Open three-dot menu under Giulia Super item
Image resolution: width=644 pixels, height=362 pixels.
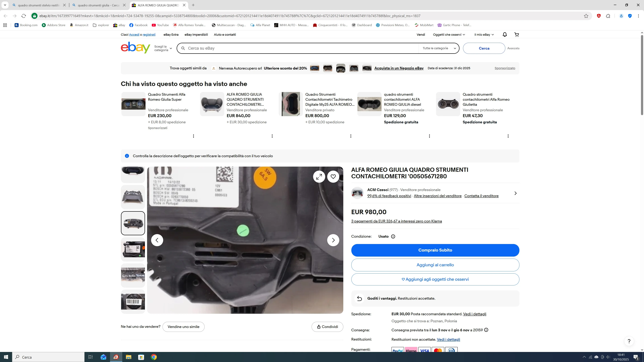click(194, 136)
